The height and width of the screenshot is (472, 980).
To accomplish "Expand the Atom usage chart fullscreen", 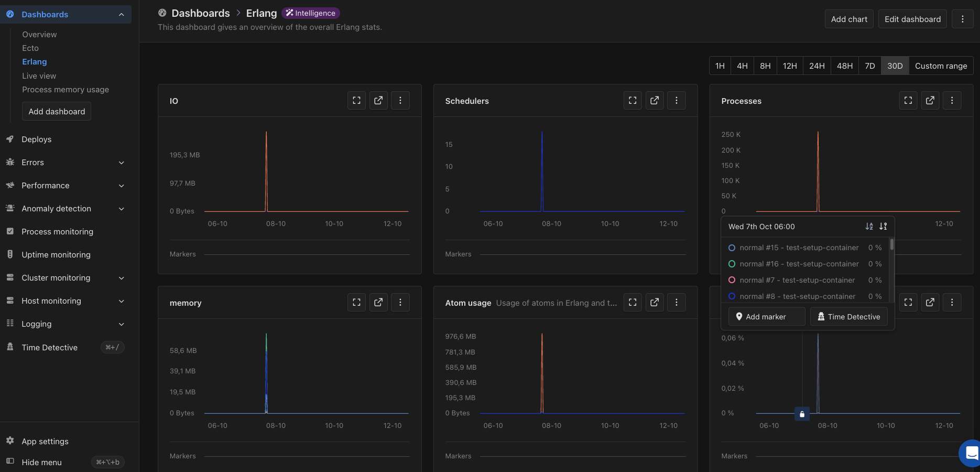I will pos(633,303).
